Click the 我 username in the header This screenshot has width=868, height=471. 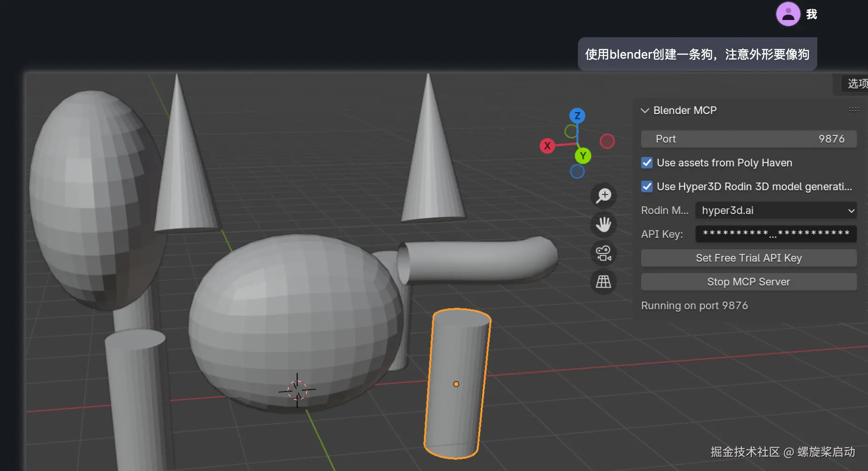[x=811, y=14]
